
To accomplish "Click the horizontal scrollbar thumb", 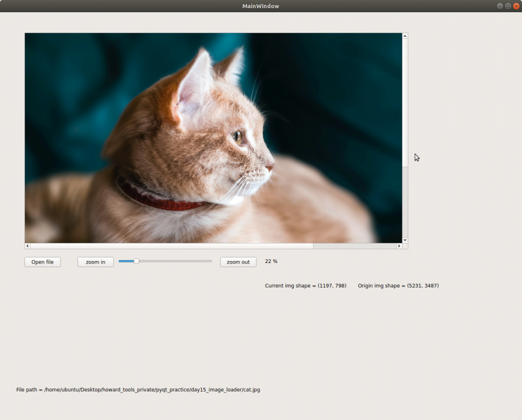I will (172, 246).
